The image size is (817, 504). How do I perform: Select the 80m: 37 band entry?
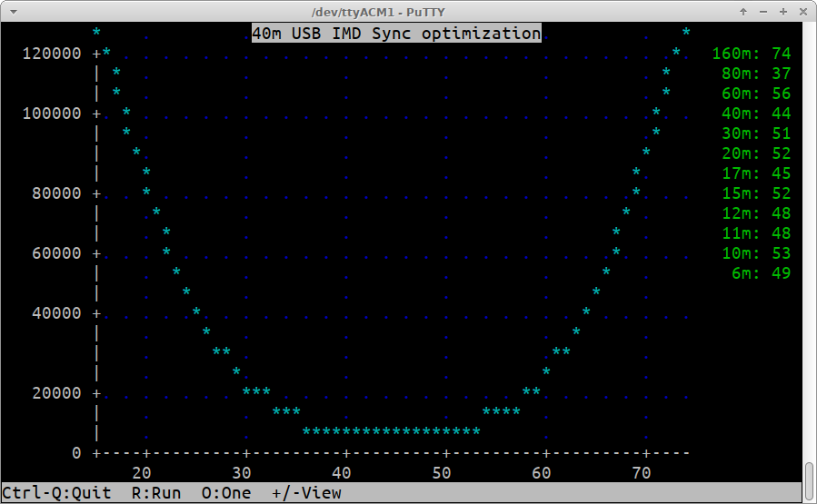756,74
